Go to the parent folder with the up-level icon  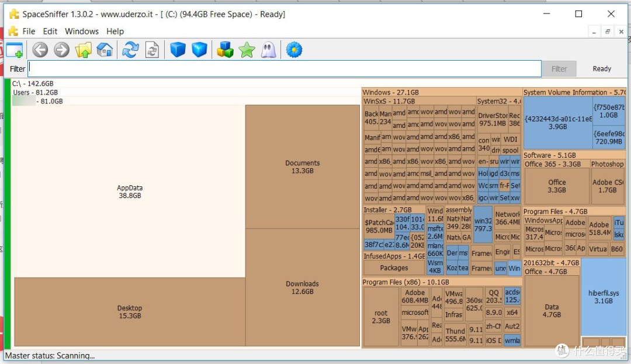84,50
